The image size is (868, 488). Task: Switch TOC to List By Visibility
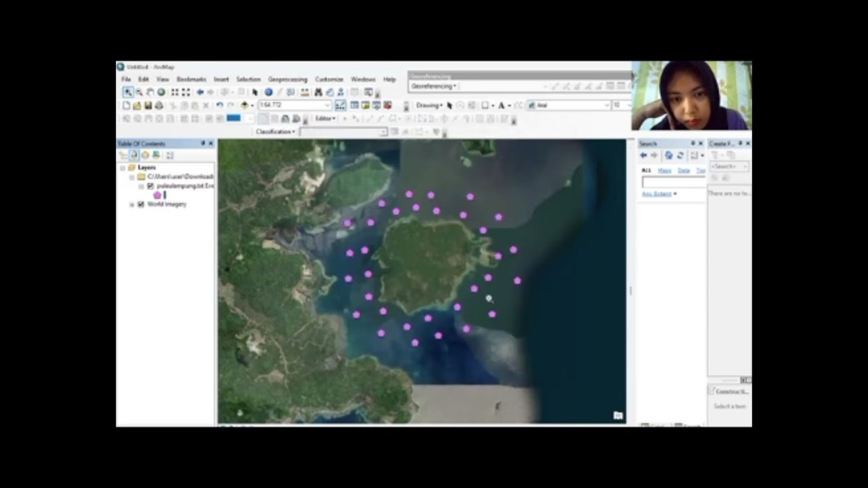click(x=145, y=155)
